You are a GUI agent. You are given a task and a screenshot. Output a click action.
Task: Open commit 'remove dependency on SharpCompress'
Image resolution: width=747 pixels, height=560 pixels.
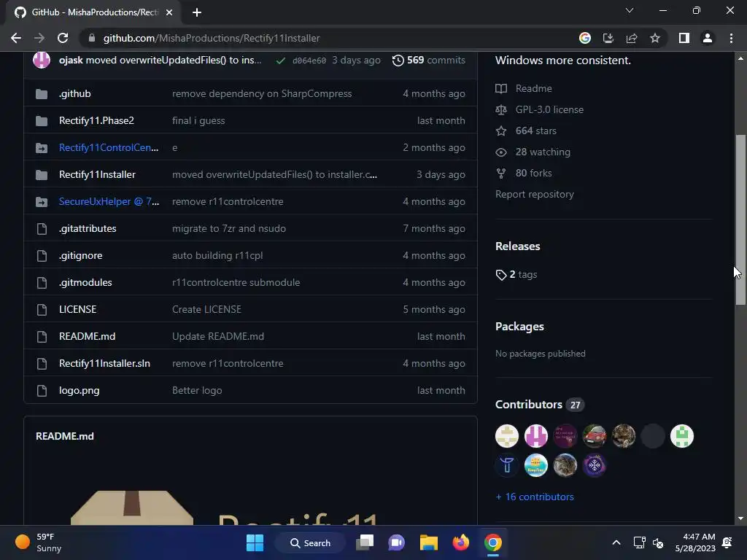coord(262,94)
